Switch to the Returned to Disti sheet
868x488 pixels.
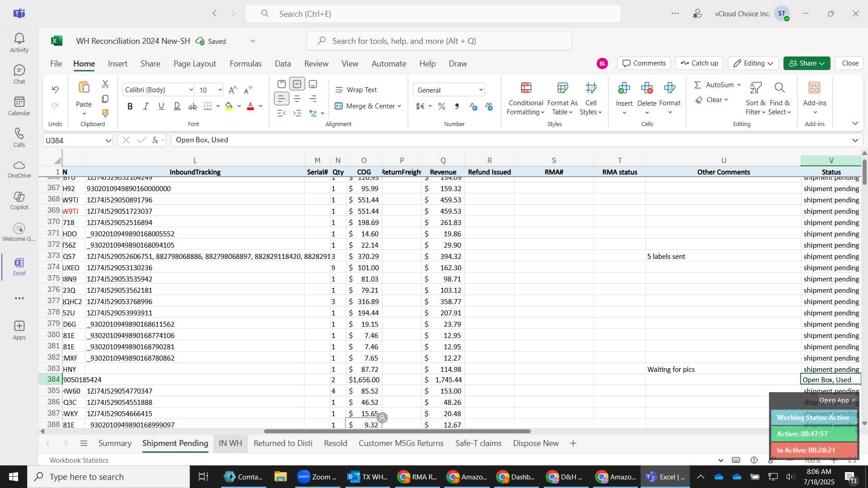[x=283, y=443]
